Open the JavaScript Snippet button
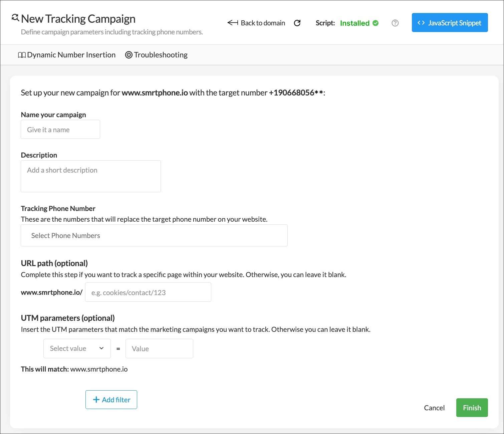 point(450,23)
